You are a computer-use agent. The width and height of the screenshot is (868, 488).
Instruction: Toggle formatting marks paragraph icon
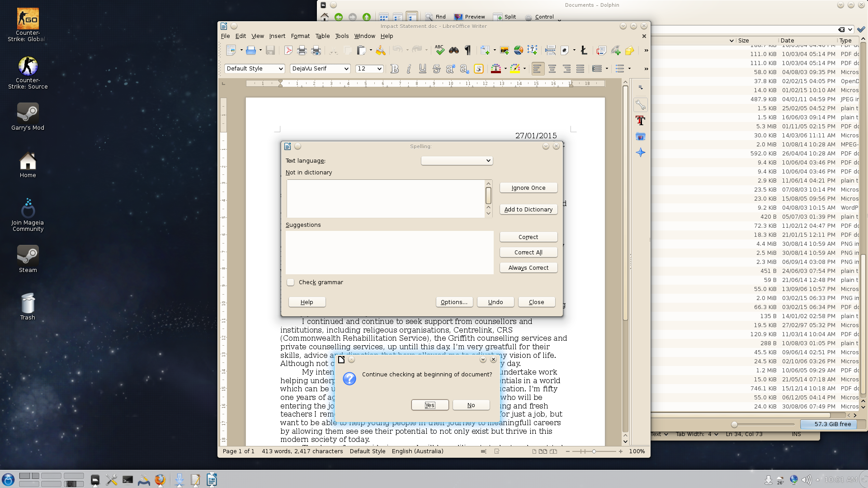[x=468, y=51]
